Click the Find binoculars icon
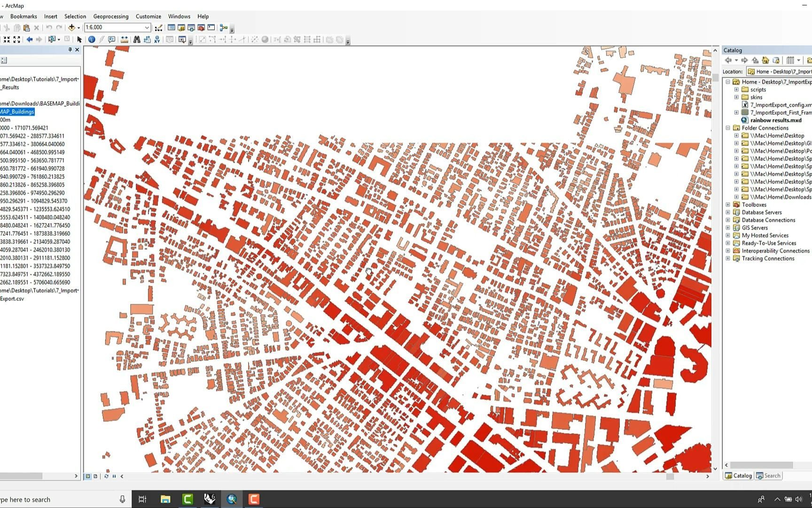 point(137,40)
